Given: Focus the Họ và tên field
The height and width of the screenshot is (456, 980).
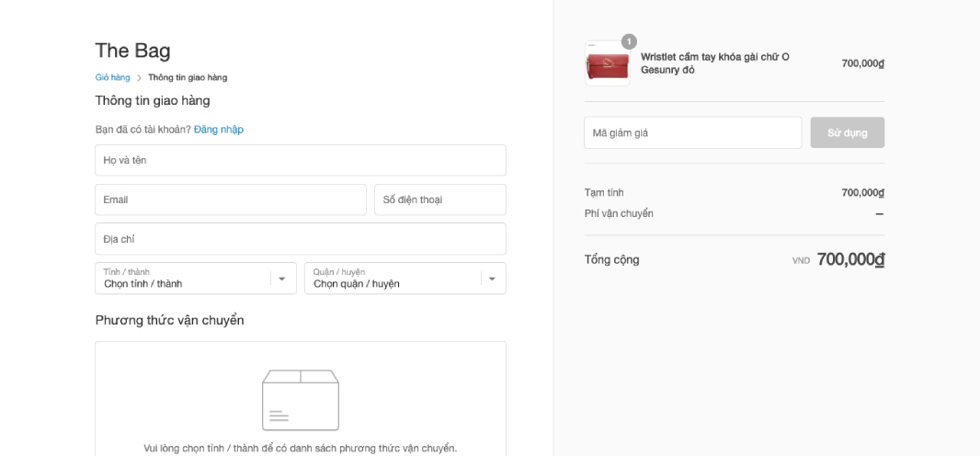Looking at the screenshot, I should [301, 161].
